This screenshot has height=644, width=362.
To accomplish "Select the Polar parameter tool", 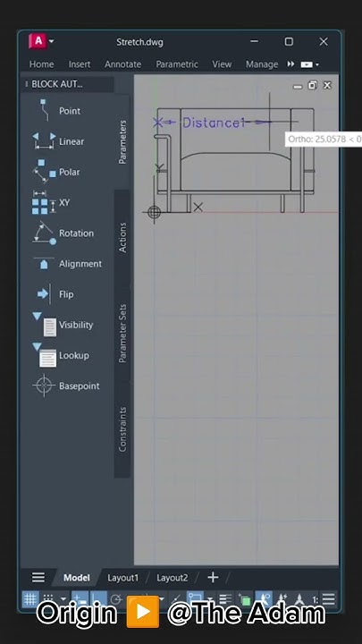I will pos(56,172).
